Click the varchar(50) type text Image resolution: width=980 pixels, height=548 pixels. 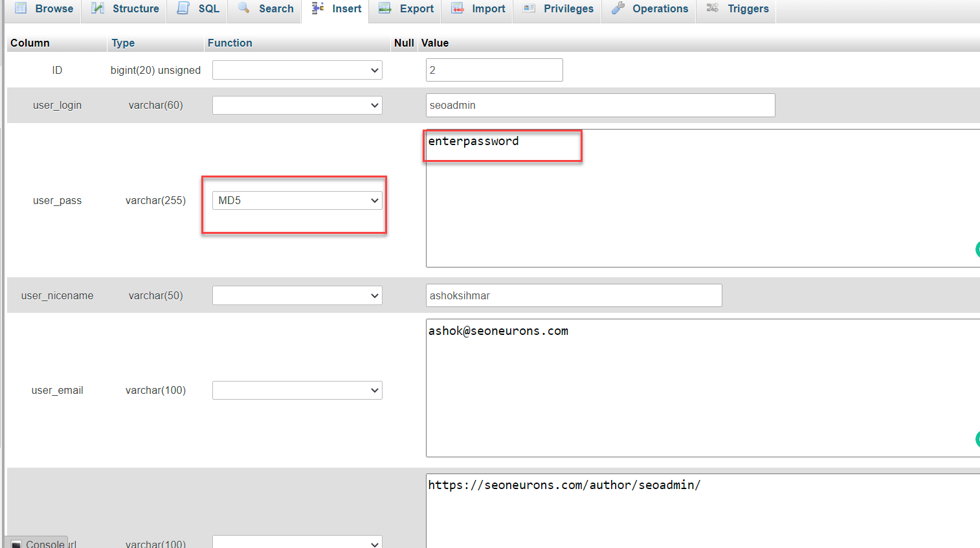tap(155, 295)
